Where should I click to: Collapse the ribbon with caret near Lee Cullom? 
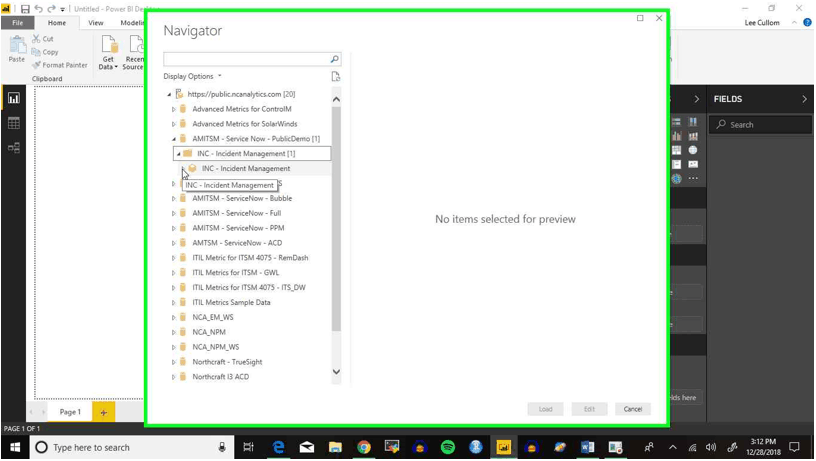click(x=794, y=22)
